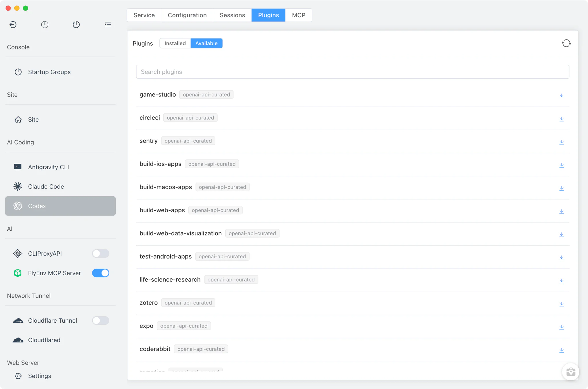This screenshot has height=389, width=588.
Task: Download the zotero plugin
Action: click(x=562, y=304)
